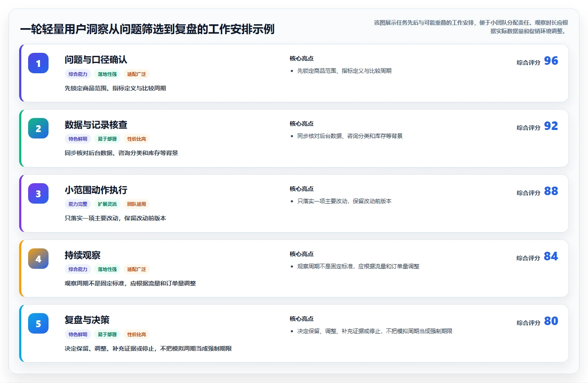Click 综合能力 tag in 持续观察 card

click(x=78, y=269)
